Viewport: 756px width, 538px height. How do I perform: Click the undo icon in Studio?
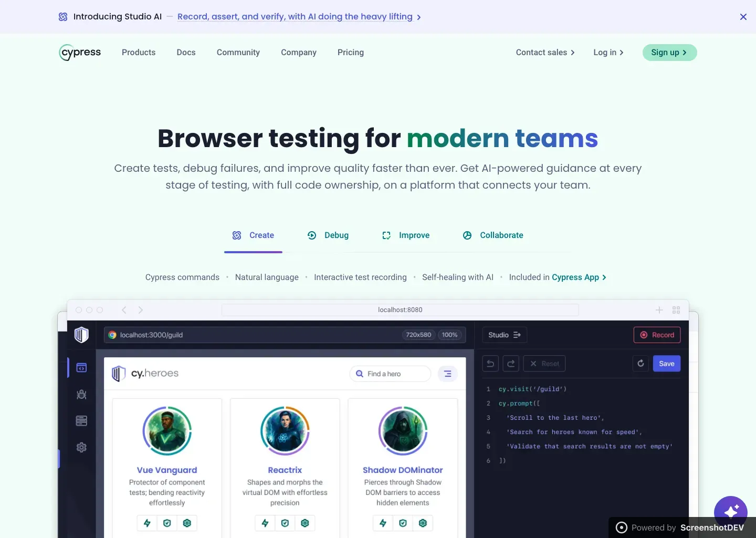pyautogui.click(x=490, y=364)
